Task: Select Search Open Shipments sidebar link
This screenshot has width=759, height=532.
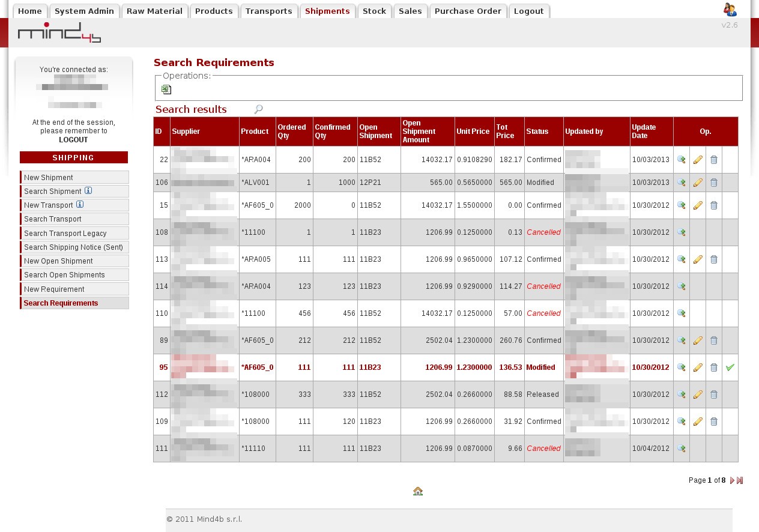Action: pyautogui.click(x=64, y=275)
